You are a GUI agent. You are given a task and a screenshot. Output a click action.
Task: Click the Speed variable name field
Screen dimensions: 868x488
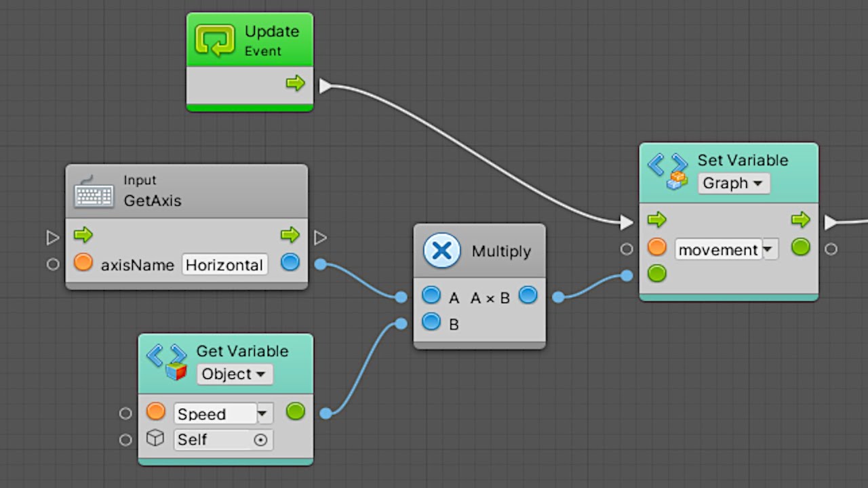tap(216, 413)
